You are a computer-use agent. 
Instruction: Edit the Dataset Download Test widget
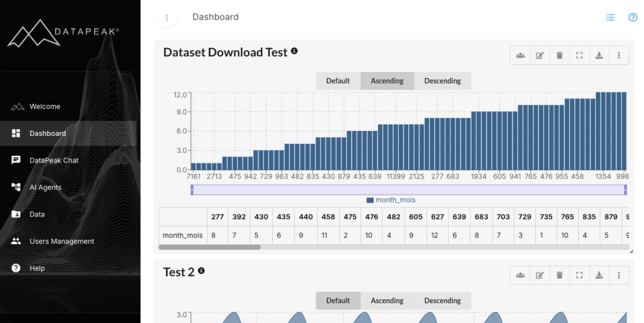pos(539,55)
